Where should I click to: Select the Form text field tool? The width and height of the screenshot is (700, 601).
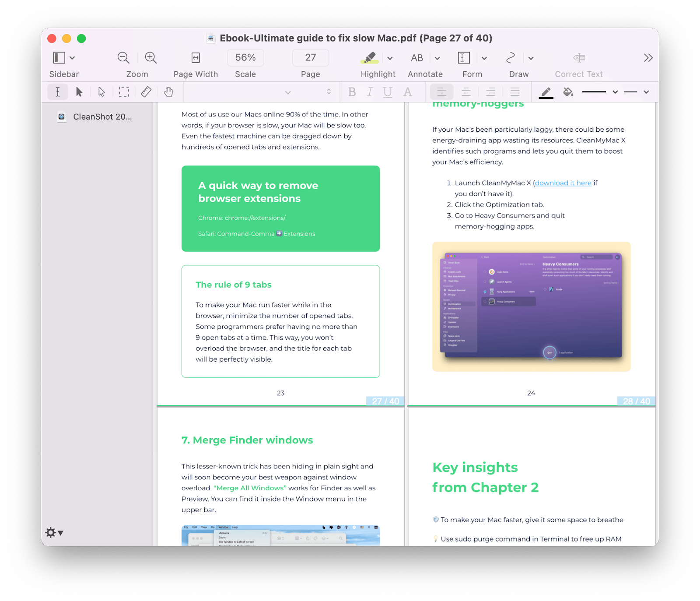464,58
